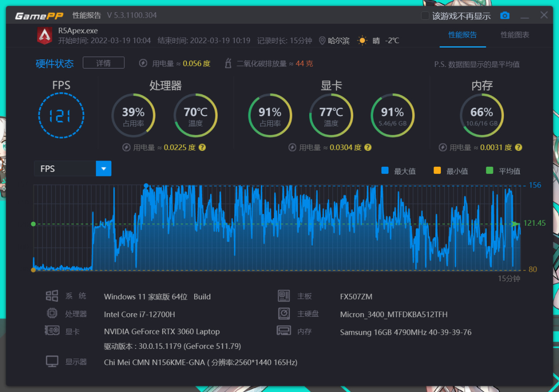Click the FX507ZM motherboard model text
The width and height of the screenshot is (559, 392).
(356, 297)
